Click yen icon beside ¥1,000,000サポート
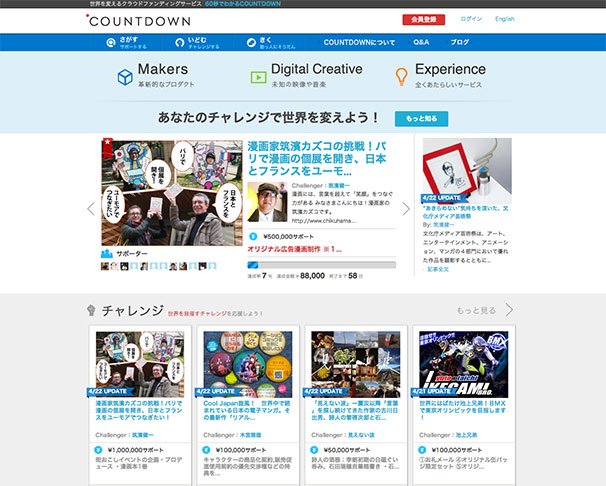This screenshot has height=486, width=606. point(99,450)
